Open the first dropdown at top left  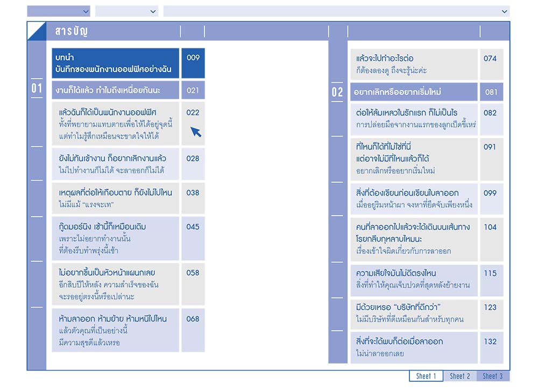click(58, 10)
